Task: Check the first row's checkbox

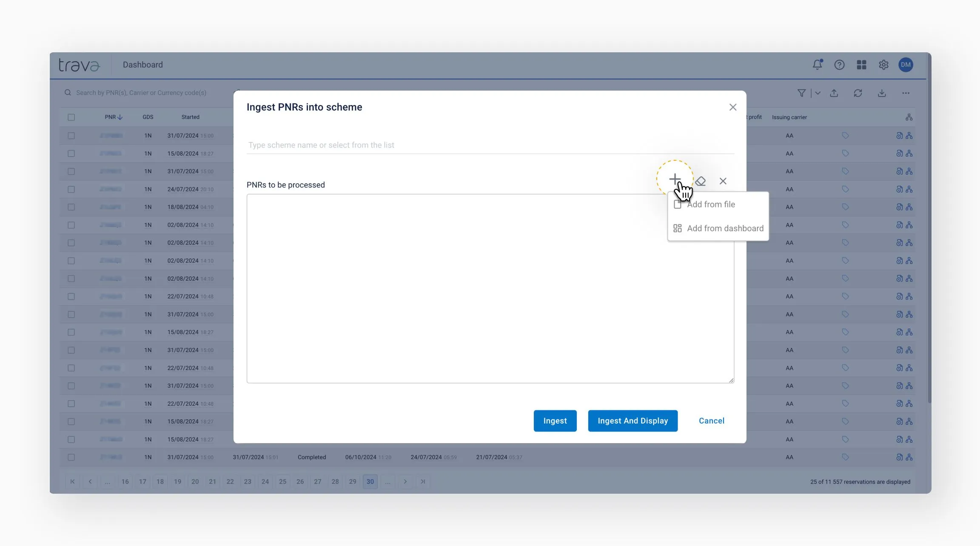Action: (71, 136)
